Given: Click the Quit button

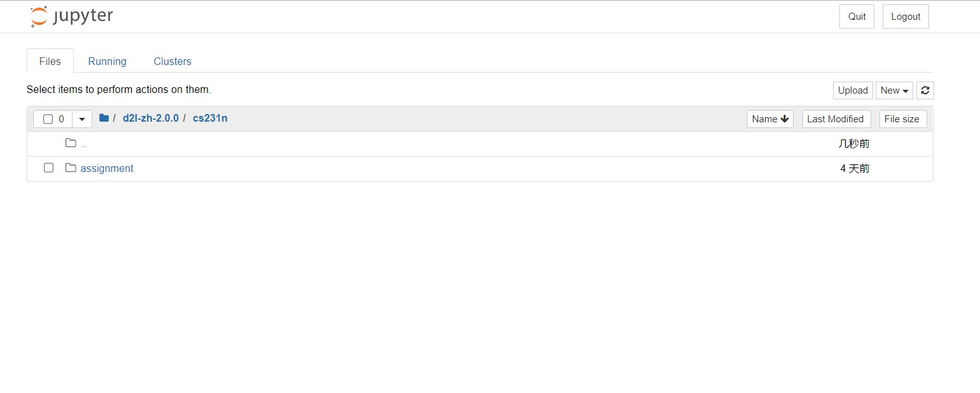Looking at the screenshot, I should click(857, 17).
